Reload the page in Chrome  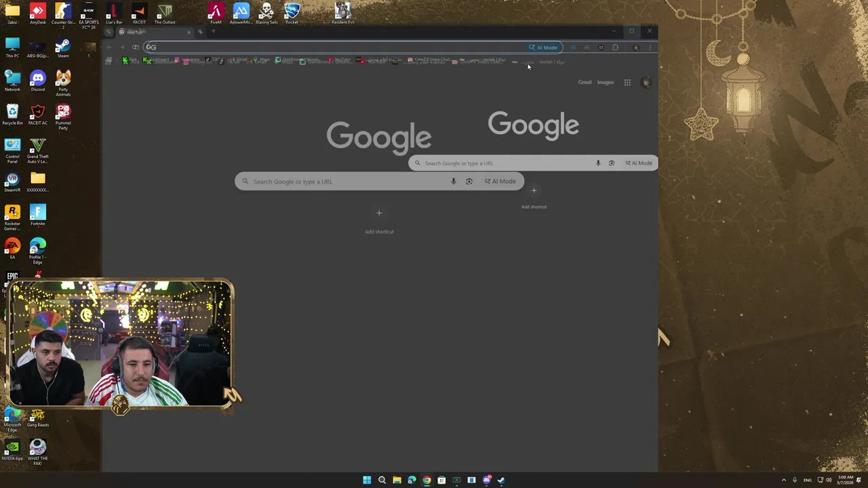(136, 47)
